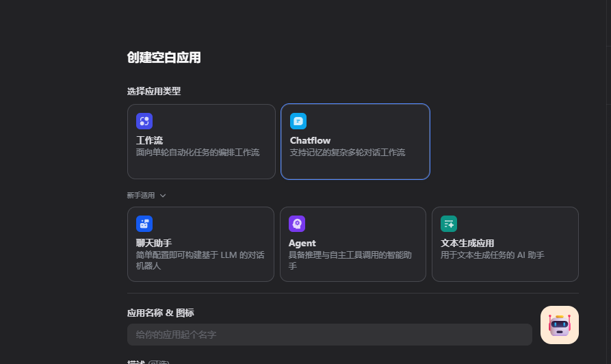Click the 工作流 workflow icon
Screen dimensions: 611x364
click(144, 121)
